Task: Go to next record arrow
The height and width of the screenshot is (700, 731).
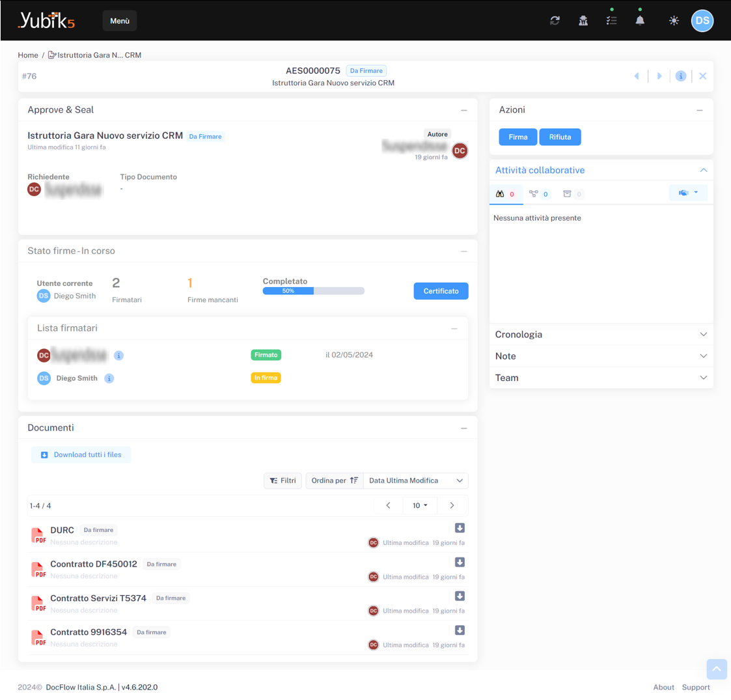Action: (x=659, y=76)
